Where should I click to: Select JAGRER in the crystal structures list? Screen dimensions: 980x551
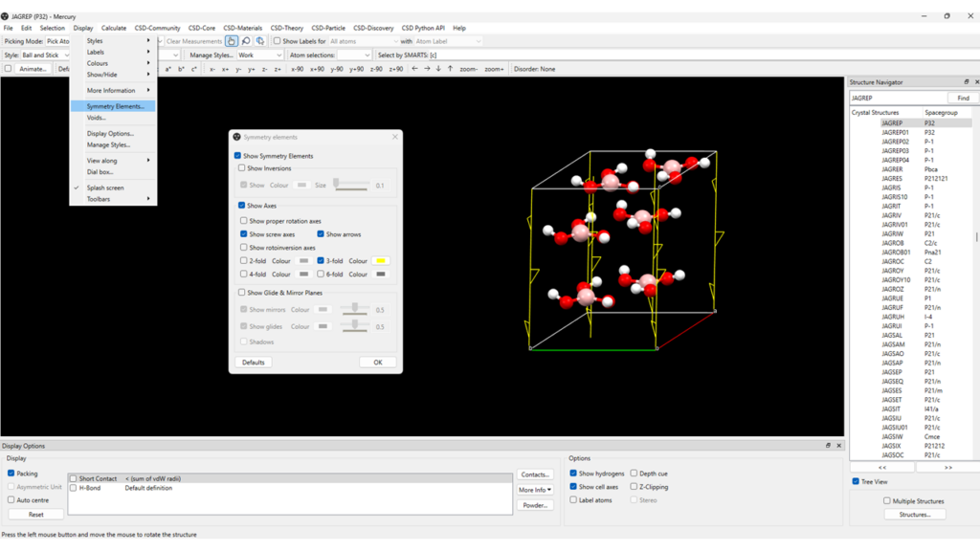point(892,169)
